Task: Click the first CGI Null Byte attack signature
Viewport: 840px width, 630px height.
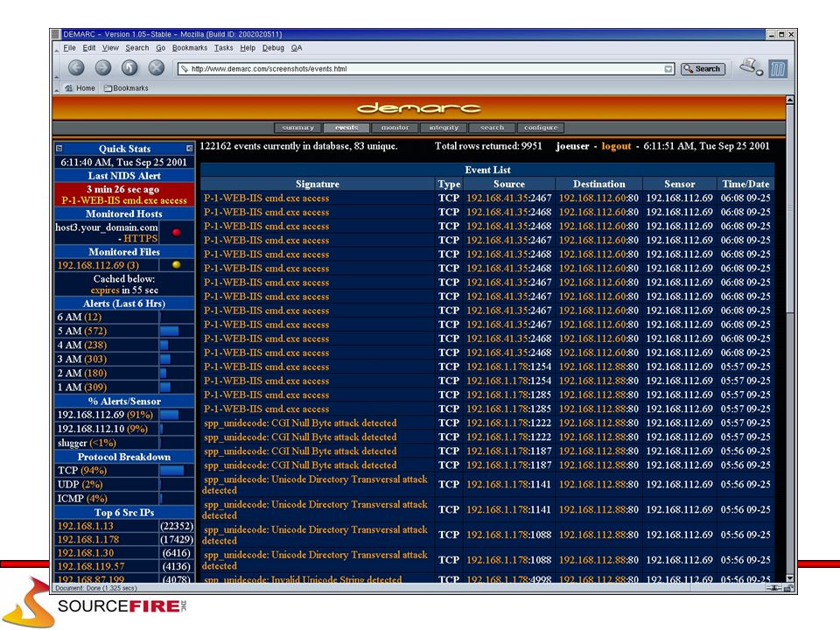Action: 300,423
